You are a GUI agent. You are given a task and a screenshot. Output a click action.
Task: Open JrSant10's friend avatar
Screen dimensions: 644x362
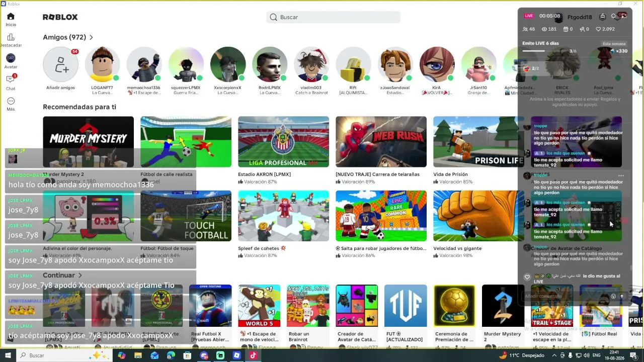point(478,65)
